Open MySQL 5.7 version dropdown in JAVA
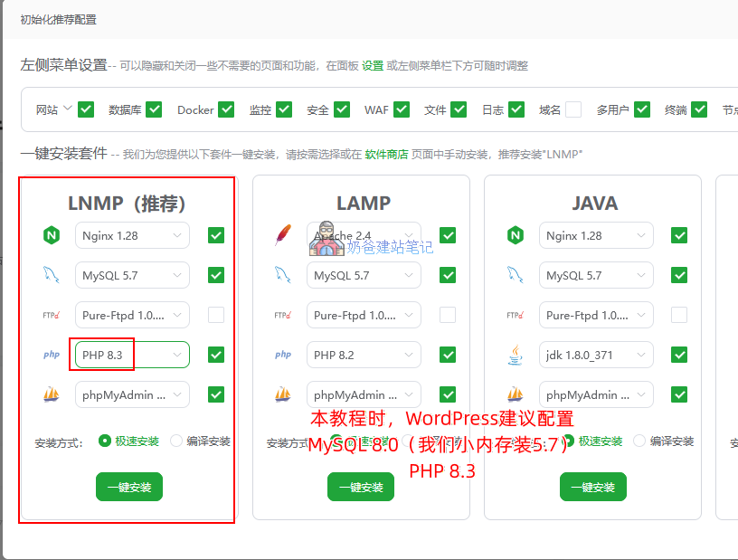The width and height of the screenshot is (738, 560). 596,275
